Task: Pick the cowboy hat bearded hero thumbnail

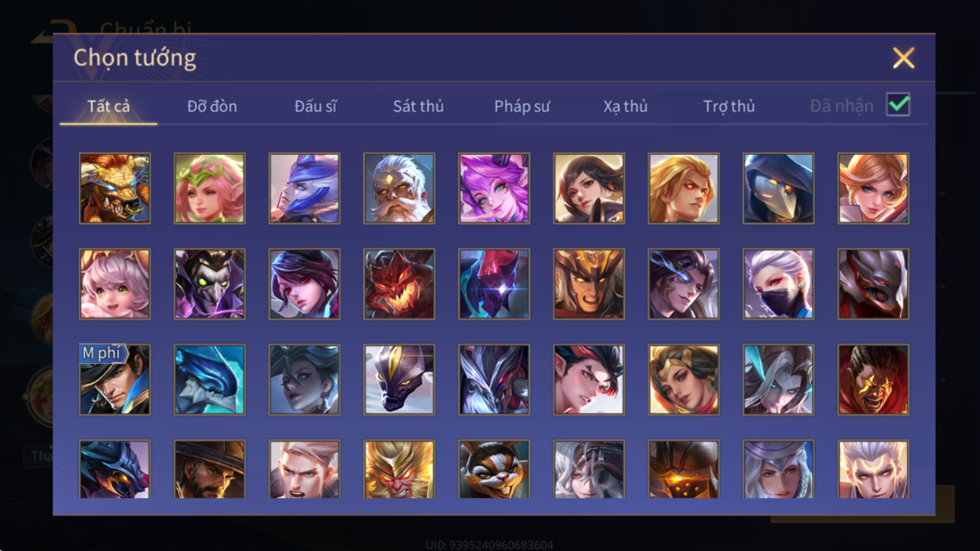Action: click(x=210, y=470)
